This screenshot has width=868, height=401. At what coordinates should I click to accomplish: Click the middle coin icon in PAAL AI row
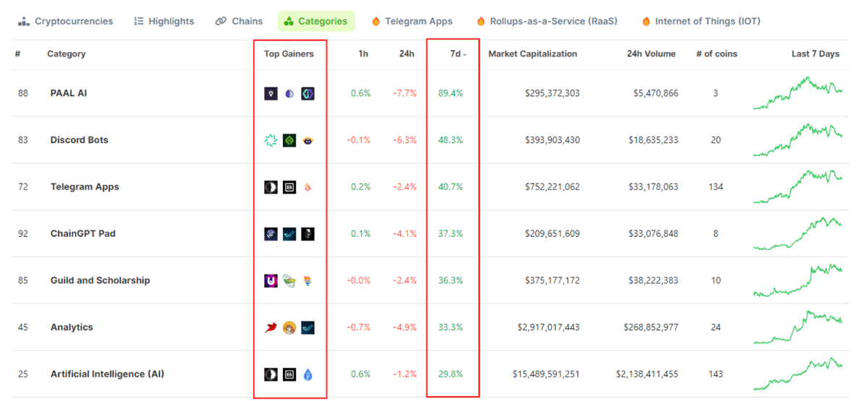click(x=289, y=93)
